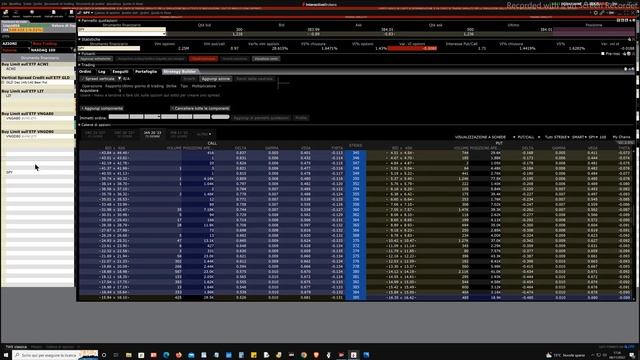Click Cancellare tutte le componenti button

[x=200, y=108]
